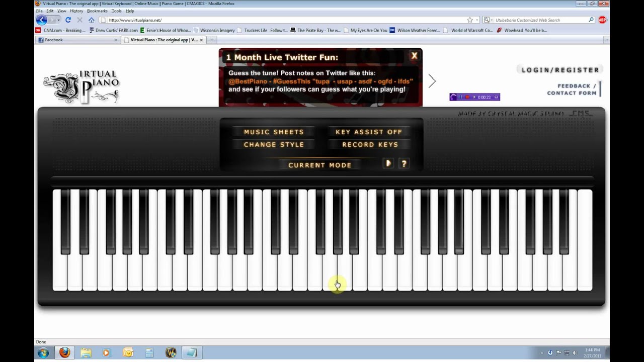The width and height of the screenshot is (644, 362).
Task: Open The Pirate Bay bookmark
Action: (315, 30)
